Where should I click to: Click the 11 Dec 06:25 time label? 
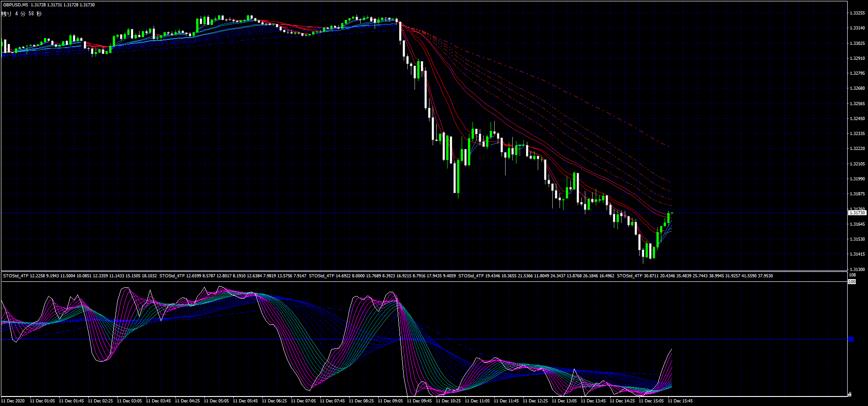[274, 401]
